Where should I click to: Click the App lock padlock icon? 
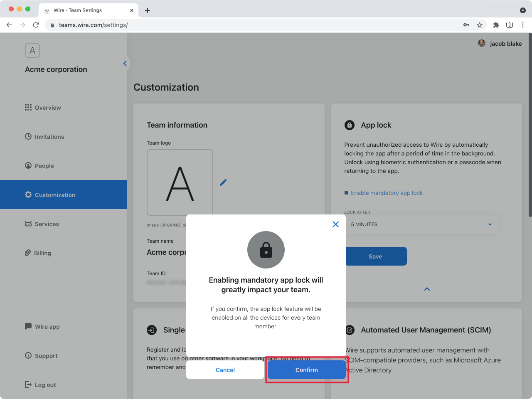coord(350,125)
